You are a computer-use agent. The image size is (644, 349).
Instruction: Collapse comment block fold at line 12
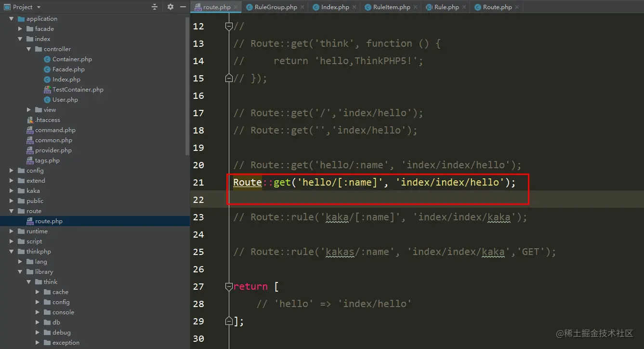click(x=229, y=26)
